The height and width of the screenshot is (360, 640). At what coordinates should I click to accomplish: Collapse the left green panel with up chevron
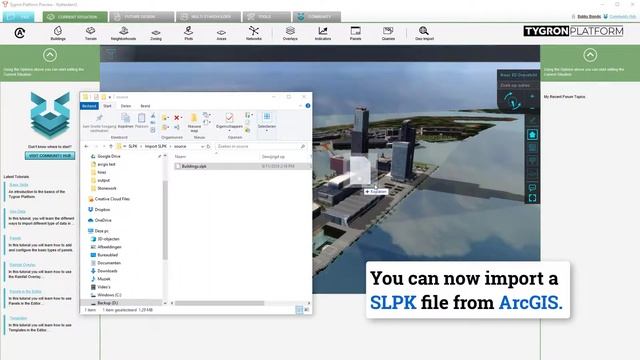[50, 55]
